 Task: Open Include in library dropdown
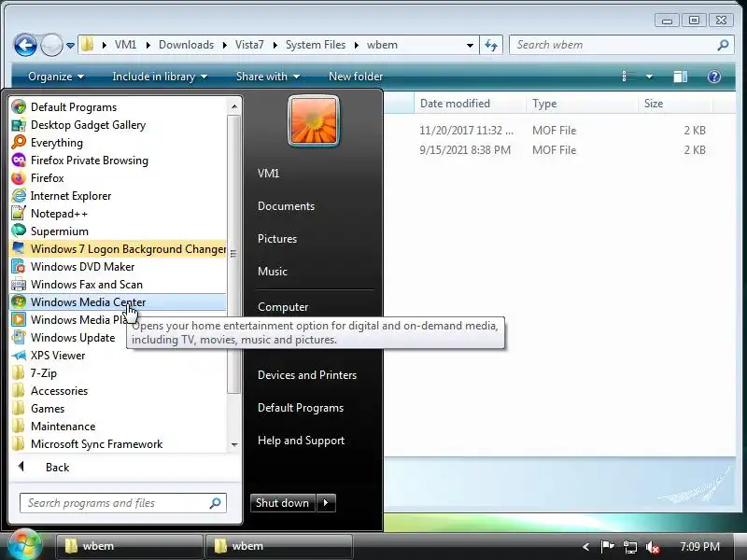click(160, 77)
